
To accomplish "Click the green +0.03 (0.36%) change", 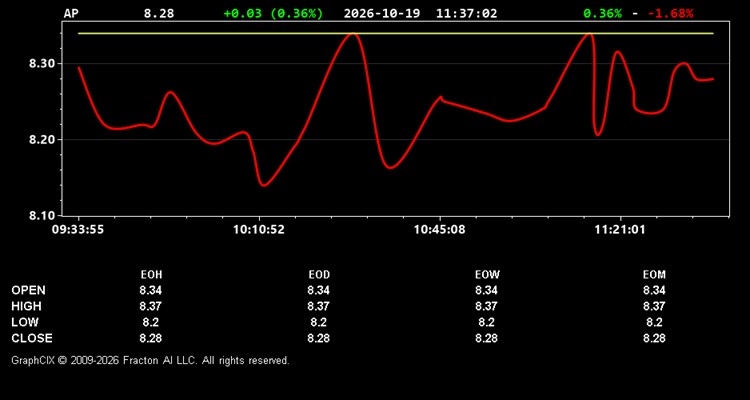I will (x=273, y=13).
